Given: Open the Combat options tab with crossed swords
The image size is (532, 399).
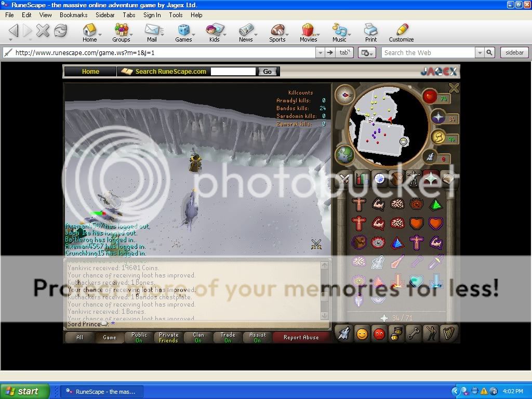Looking at the screenshot, I should point(344,178).
